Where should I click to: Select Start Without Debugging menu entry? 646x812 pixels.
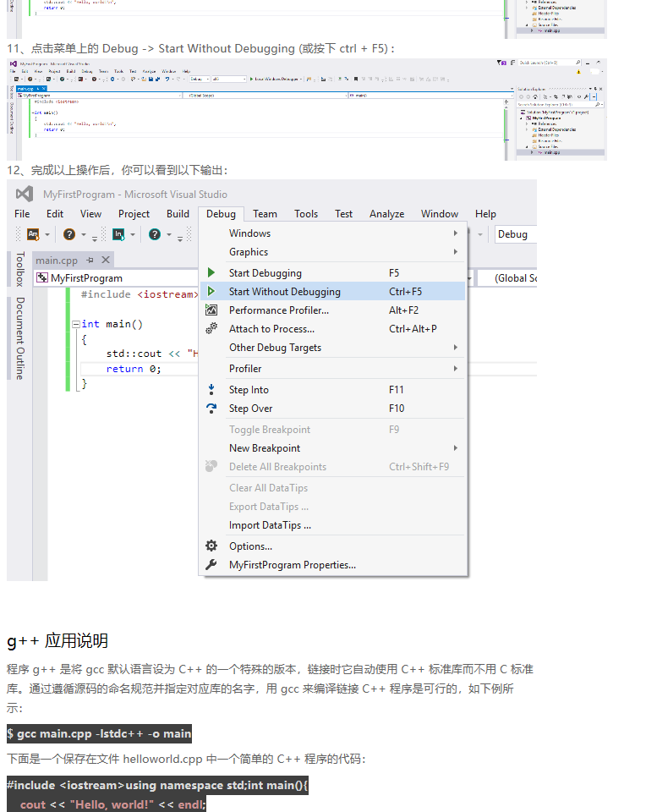pos(333,291)
